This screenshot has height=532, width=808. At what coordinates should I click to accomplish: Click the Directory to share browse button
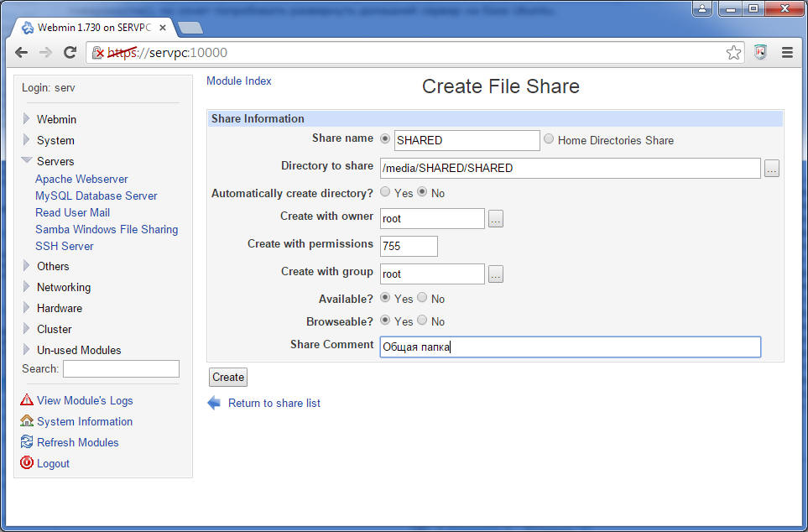coord(771,169)
